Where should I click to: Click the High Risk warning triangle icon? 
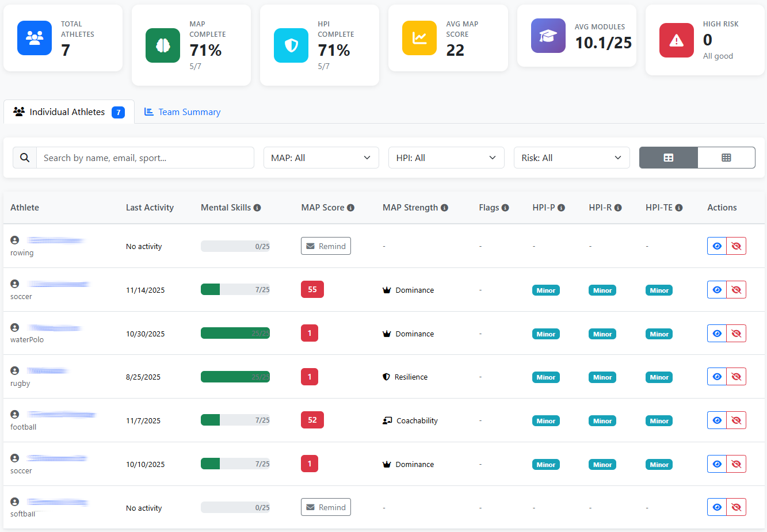pyautogui.click(x=676, y=40)
